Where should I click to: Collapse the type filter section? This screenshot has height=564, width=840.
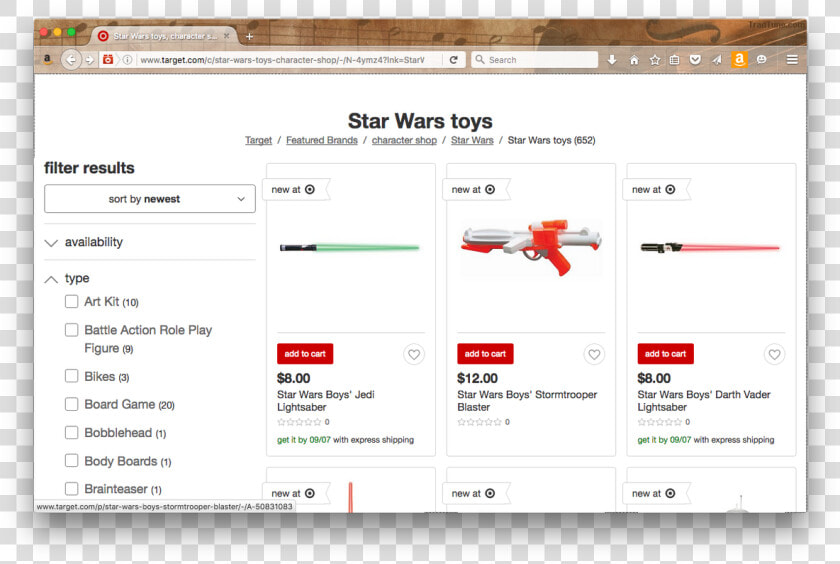68,279
